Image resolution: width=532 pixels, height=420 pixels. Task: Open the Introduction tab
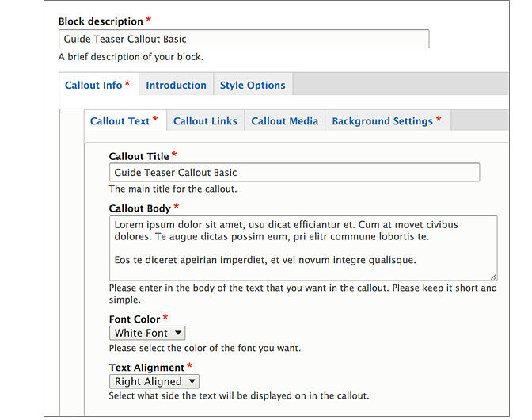click(x=176, y=86)
